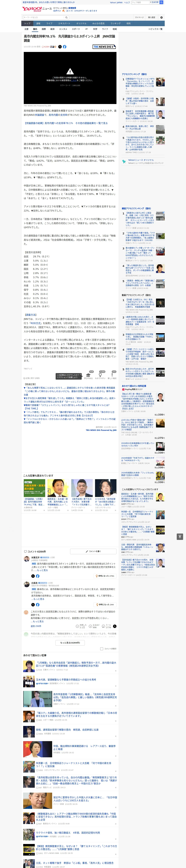Open related link about 女子大生2人焼死事故
The image size is (186, 868).
pos(69,400)
